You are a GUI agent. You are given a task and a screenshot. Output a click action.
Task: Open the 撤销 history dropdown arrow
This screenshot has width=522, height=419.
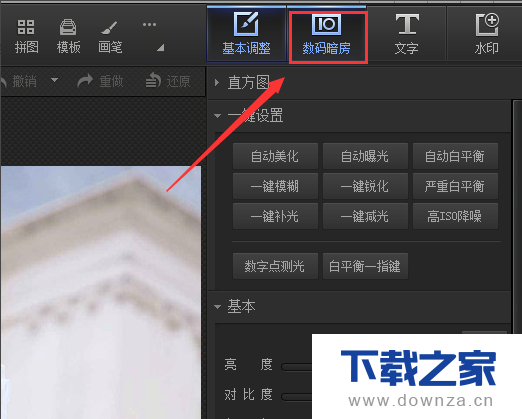click(x=54, y=80)
